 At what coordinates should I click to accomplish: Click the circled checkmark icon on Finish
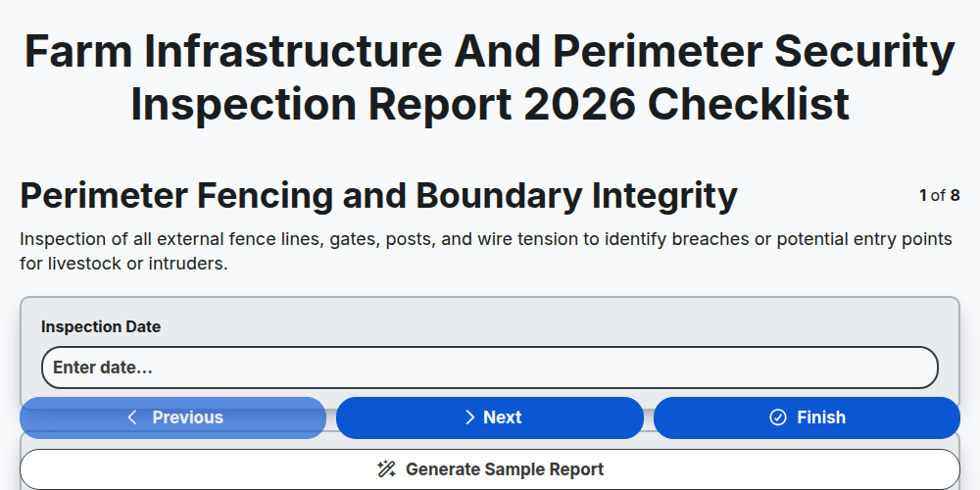(777, 417)
